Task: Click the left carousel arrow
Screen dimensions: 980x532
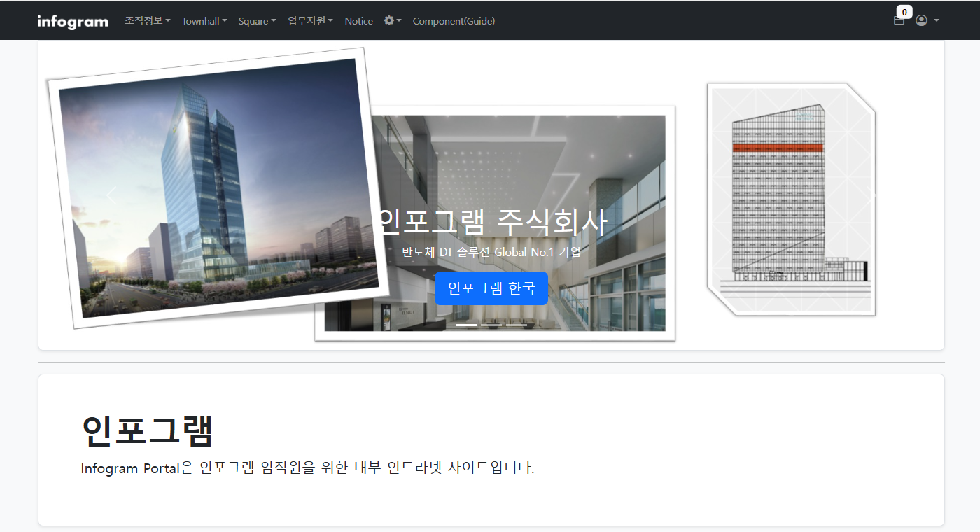Action: (x=111, y=195)
